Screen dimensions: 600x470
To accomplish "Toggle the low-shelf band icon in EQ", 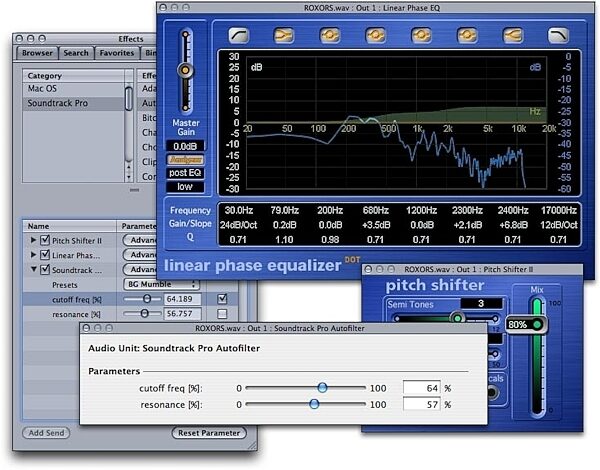I will pyautogui.click(x=284, y=36).
